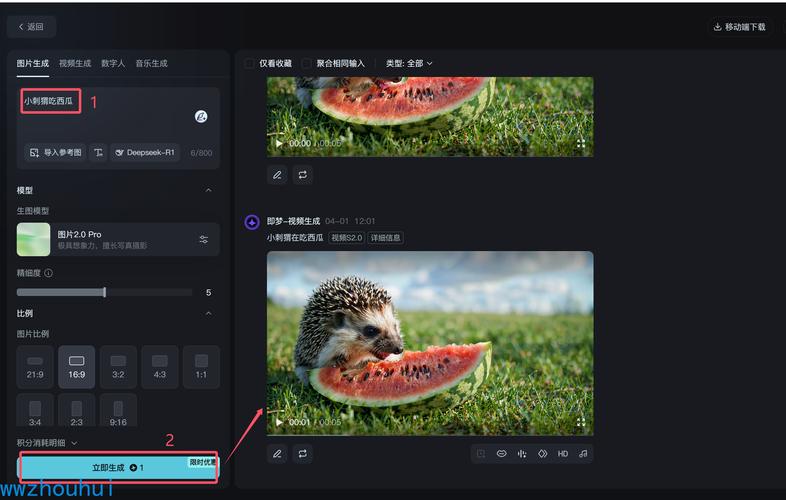Toggle the 仅看收藏 checkbox
Screen dimensions: 786x500
coord(249,64)
